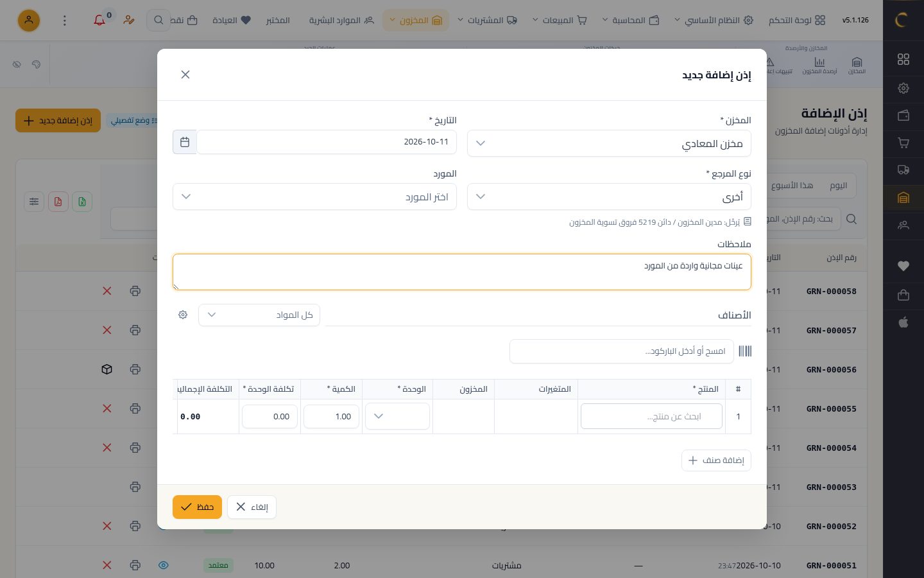
Task: Click إضافة صنف add item button
Action: coord(716,460)
